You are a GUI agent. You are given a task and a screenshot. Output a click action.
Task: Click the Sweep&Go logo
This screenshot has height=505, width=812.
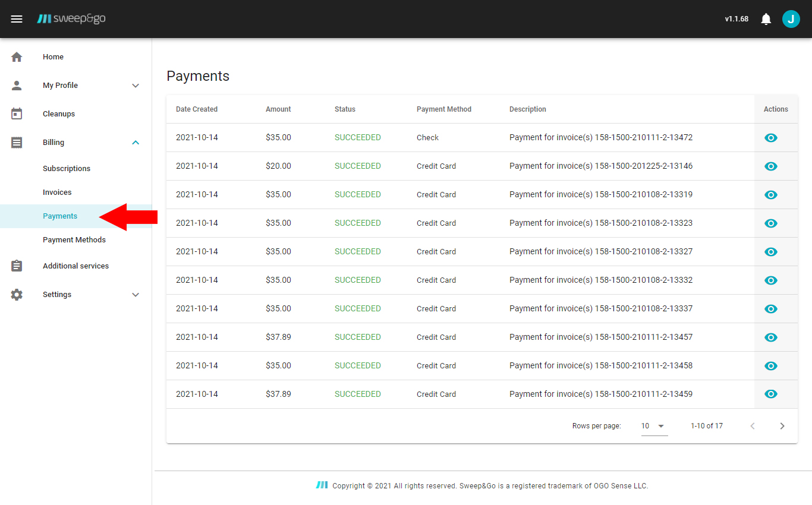coord(71,18)
